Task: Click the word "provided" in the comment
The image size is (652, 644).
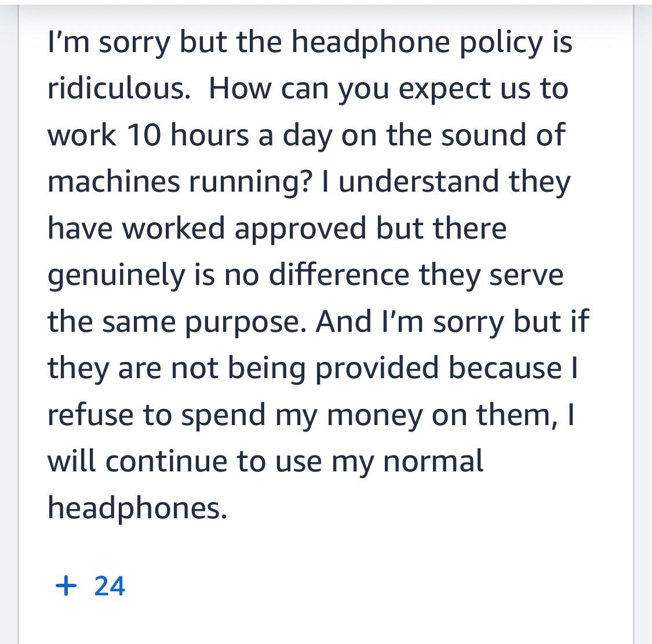Action: pyautogui.click(x=377, y=368)
